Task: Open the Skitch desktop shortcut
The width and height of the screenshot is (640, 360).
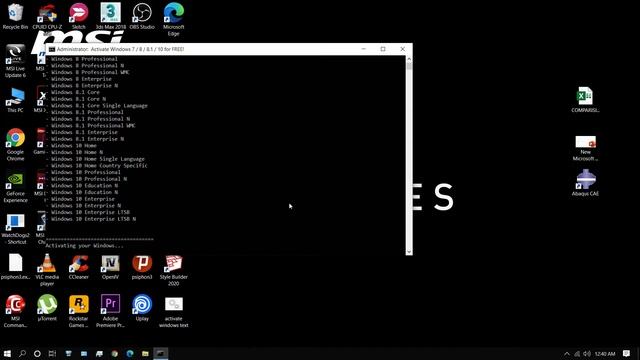Action: pos(78,16)
